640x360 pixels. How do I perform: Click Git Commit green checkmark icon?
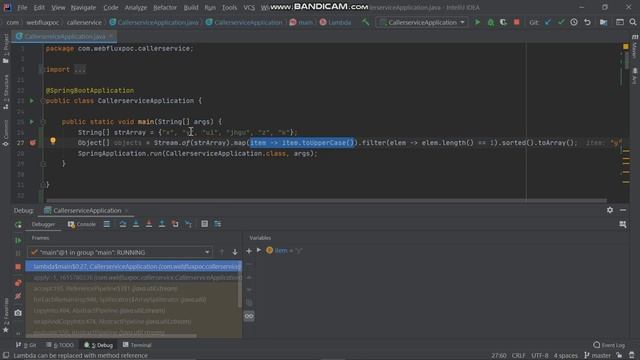pyautogui.click(x=561, y=22)
